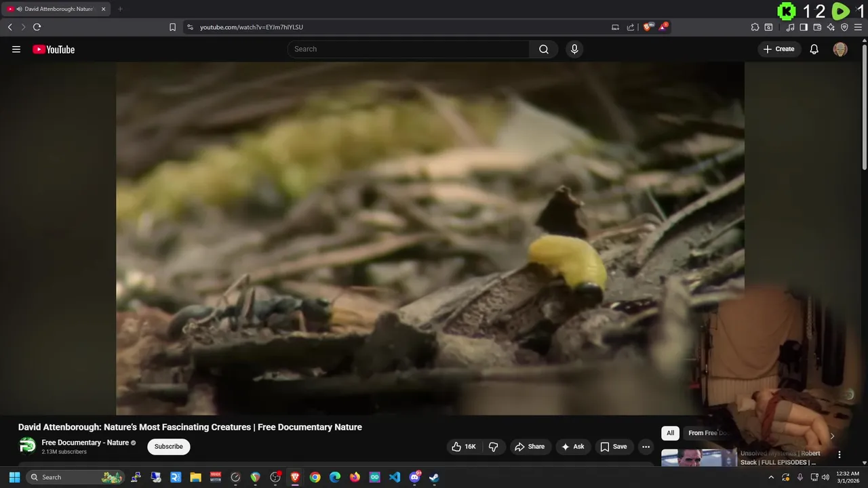Reload the page in the browser
868x488 pixels.
pyautogui.click(x=37, y=27)
